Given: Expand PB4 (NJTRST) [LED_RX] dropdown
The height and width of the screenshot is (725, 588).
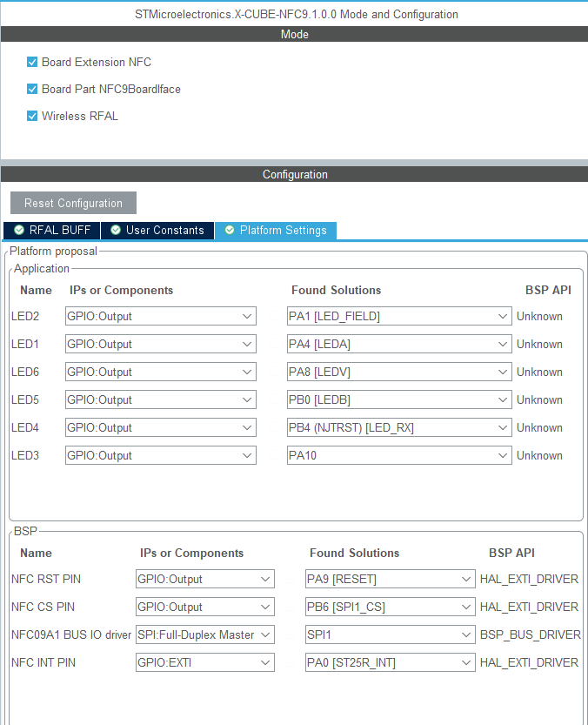Looking at the screenshot, I should coord(399,427).
